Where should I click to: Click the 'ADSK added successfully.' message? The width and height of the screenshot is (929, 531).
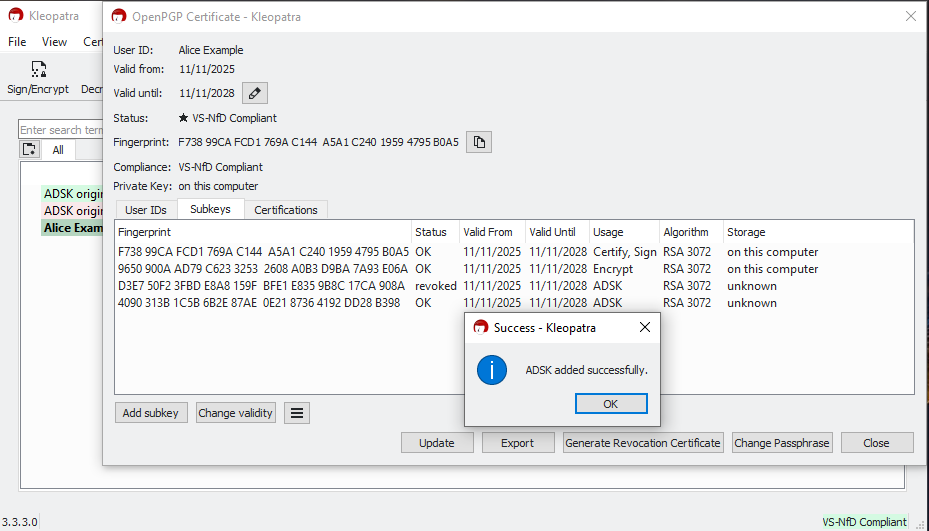(587, 370)
